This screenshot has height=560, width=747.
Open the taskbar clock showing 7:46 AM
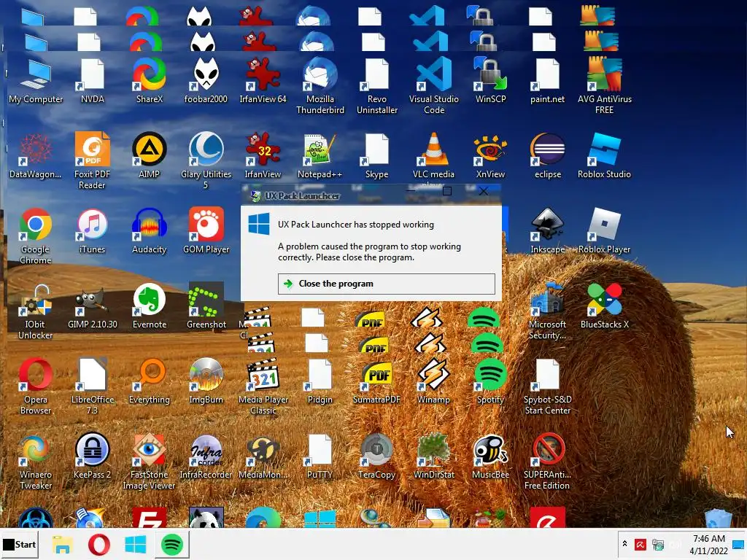[709, 545]
